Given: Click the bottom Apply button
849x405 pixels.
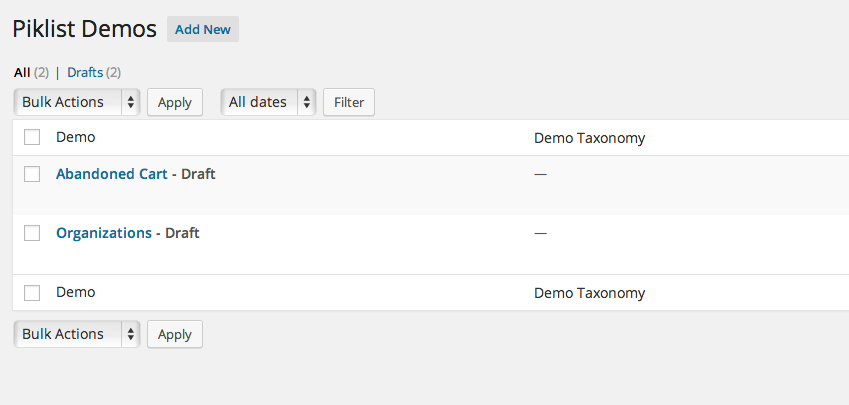Looking at the screenshot, I should 175,334.
